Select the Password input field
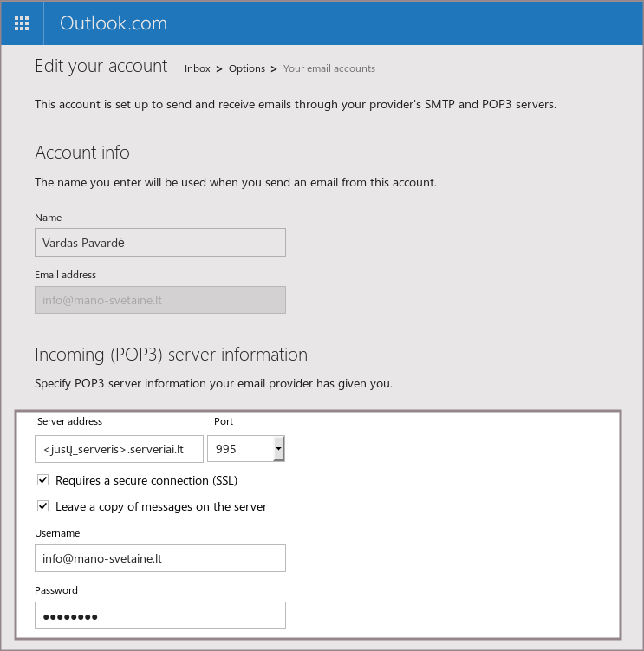The width and height of the screenshot is (644, 651). pos(159,616)
